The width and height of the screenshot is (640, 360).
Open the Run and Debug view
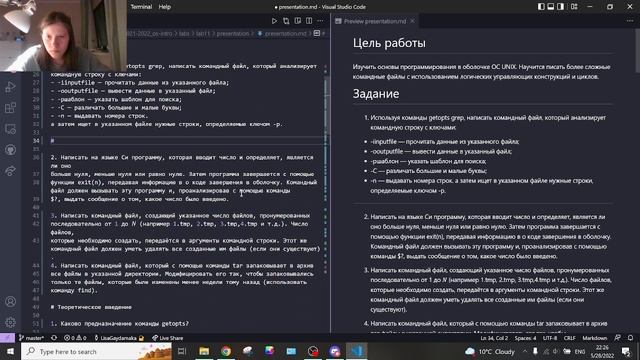[x=11, y=87]
